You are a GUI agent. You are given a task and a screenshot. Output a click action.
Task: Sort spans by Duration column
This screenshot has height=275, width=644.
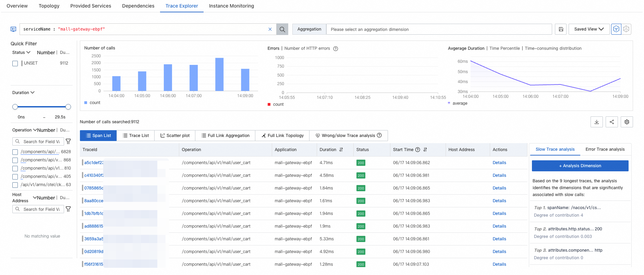pos(341,150)
